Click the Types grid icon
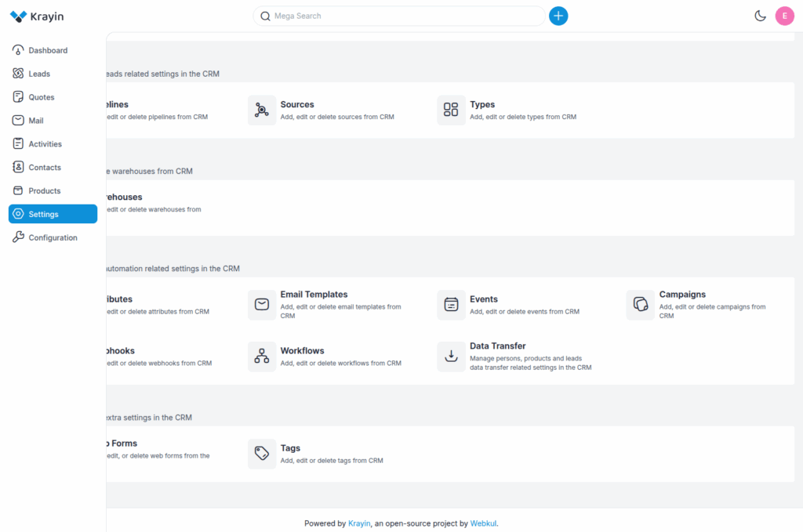This screenshot has width=803, height=532. pos(451,110)
